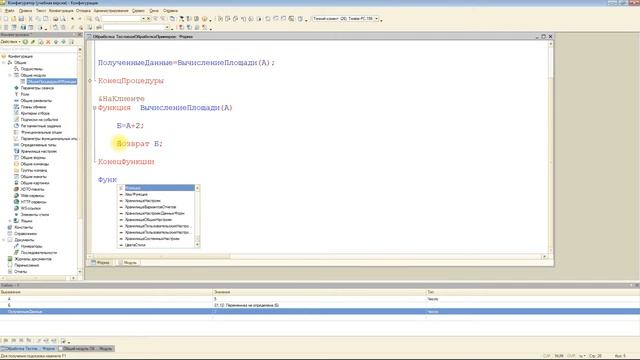640x360 pixels.
Task: Switch to the Форма tab below editor
Action: click(100, 262)
